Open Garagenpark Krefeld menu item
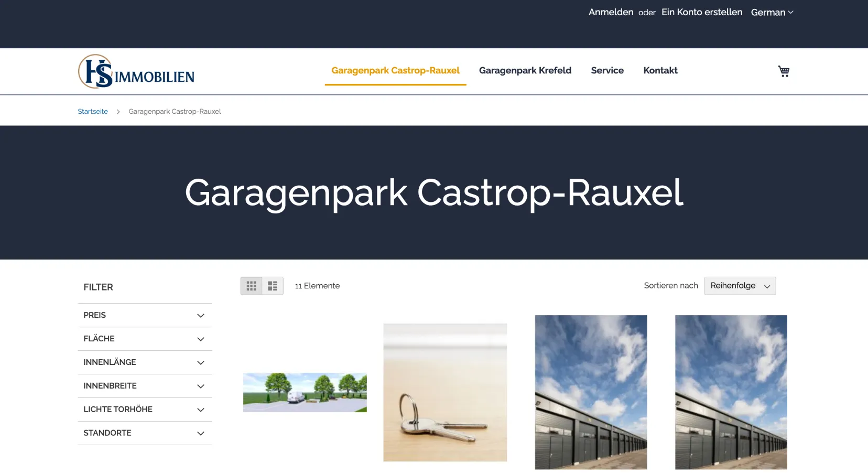868x473 pixels. tap(525, 70)
